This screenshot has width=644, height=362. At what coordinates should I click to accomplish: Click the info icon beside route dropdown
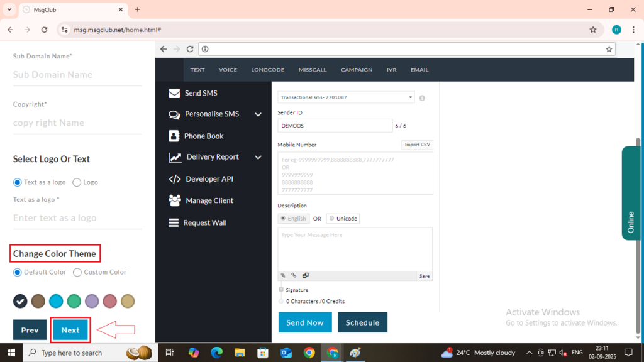[422, 98]
